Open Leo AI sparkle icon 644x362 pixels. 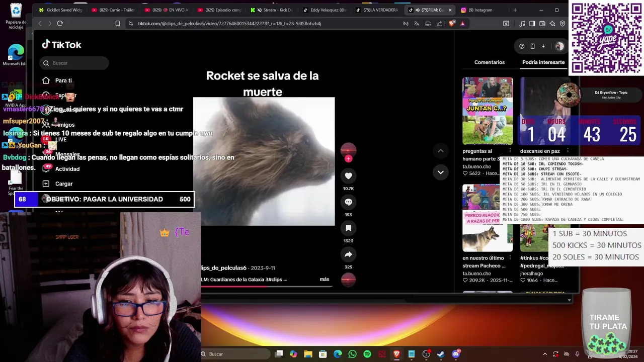coord(552,23)
